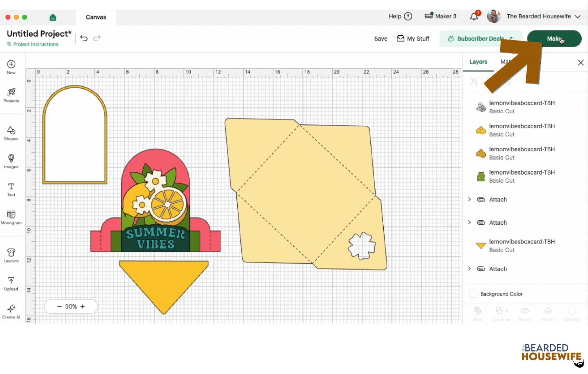Viewport: 588px width, 374px height.
Task: Select the Canvas tab
Action: click(x=96, y=17)
